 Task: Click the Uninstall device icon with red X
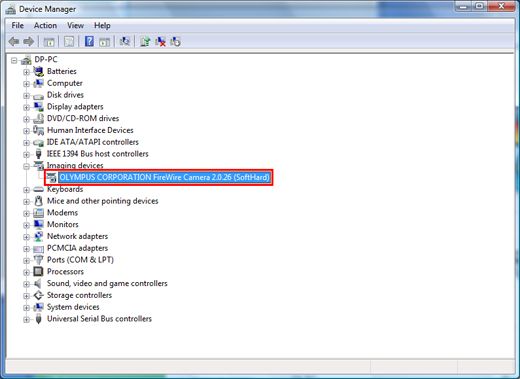160,42
